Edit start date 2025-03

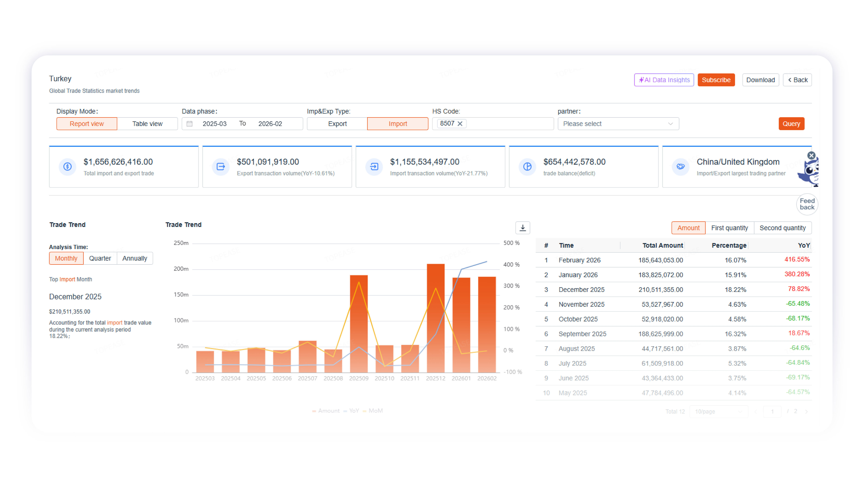click(214, 124)
